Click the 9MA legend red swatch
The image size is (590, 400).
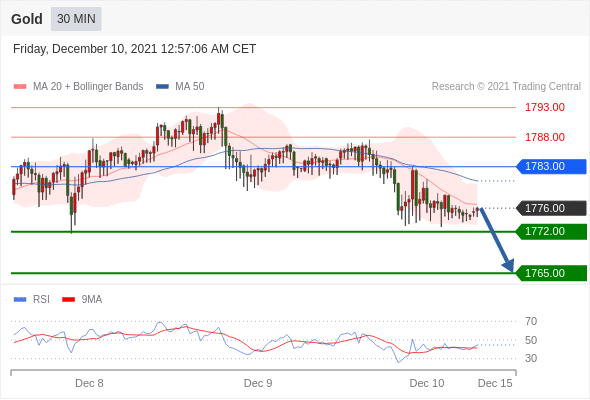tap(68, 300)
